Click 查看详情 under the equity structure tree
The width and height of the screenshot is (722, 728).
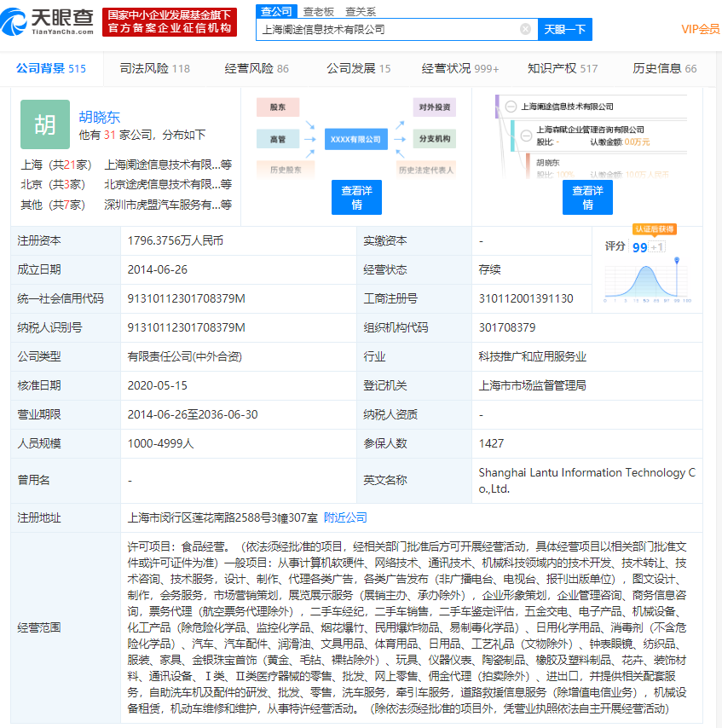pyautogui.click(x=587, y=198)
